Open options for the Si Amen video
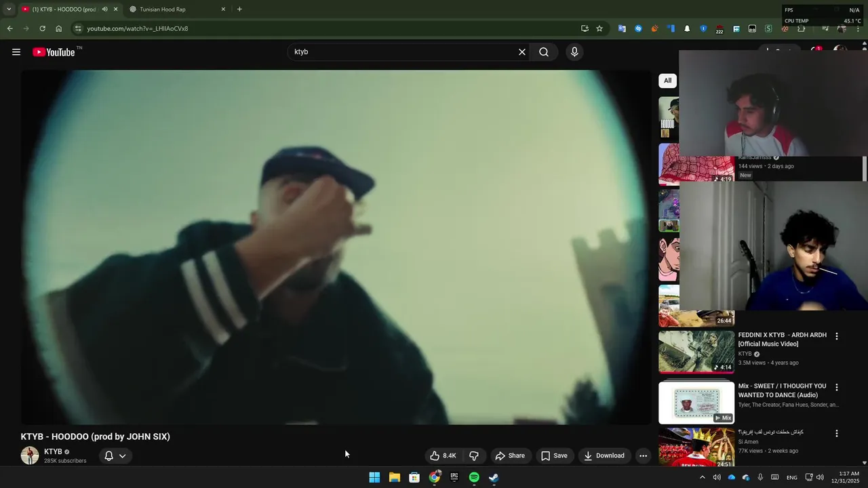 pyautogui.click(x=836, y=433)
